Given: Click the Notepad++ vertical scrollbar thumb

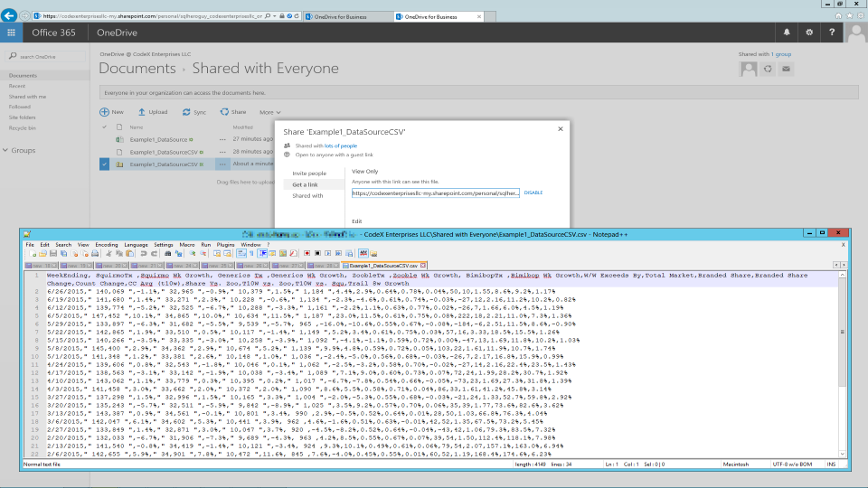Looking at the screenshot, I should click(x=843, y=332).
